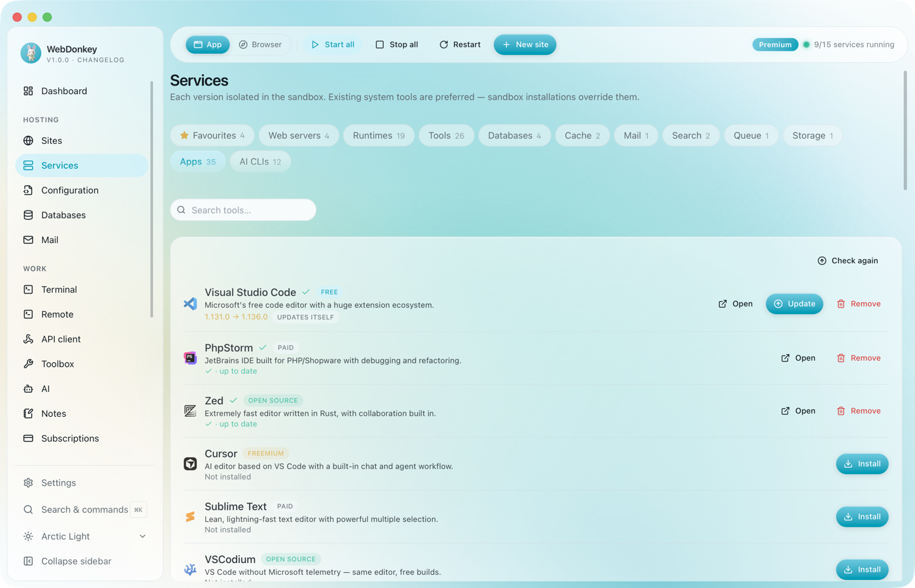Create a New site

[x=525, y=44]
